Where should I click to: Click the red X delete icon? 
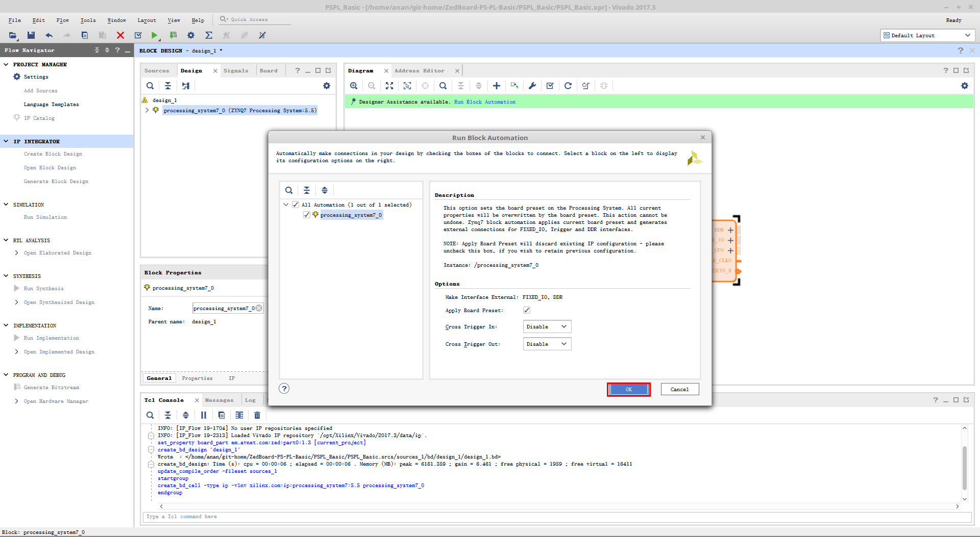click(x=120, y=35)
